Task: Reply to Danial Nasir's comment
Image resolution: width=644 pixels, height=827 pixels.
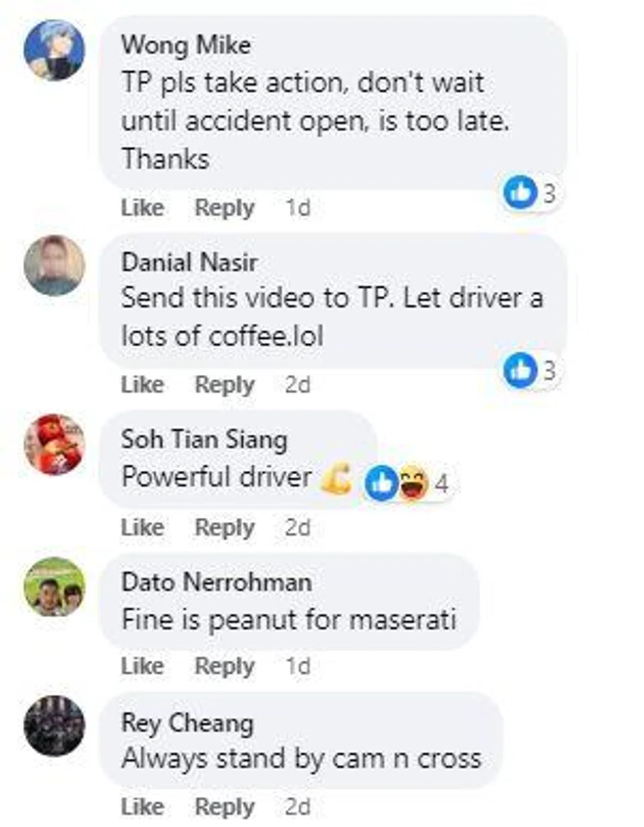Action: (x=225, y=385)
